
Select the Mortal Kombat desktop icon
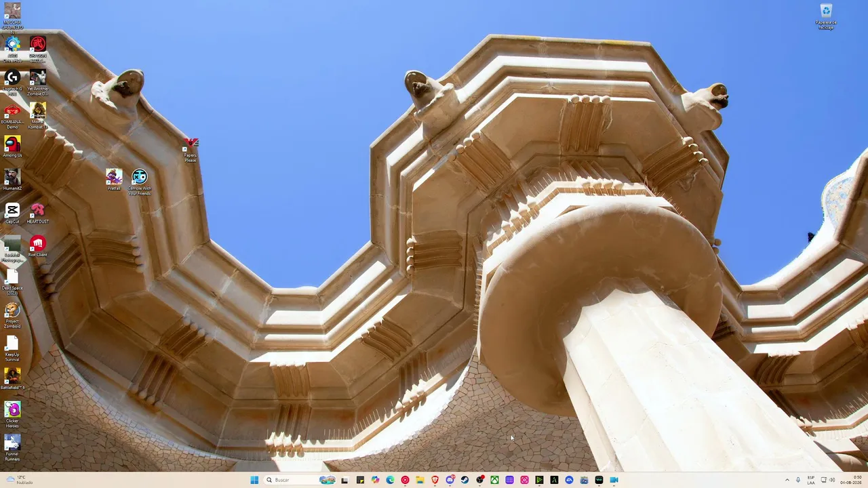[x=38, y=115]
